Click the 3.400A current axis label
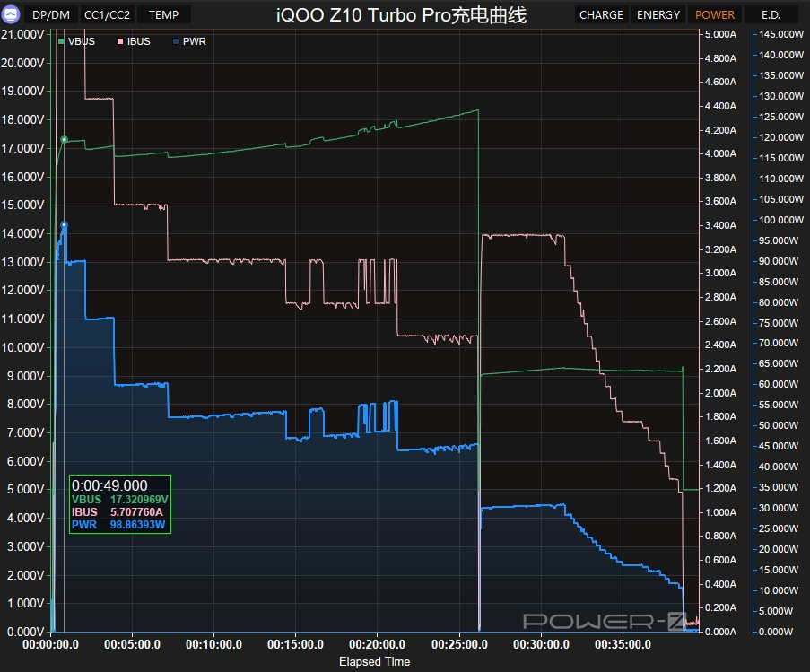The width and height of the screenshot is (810, 672). 720,225
